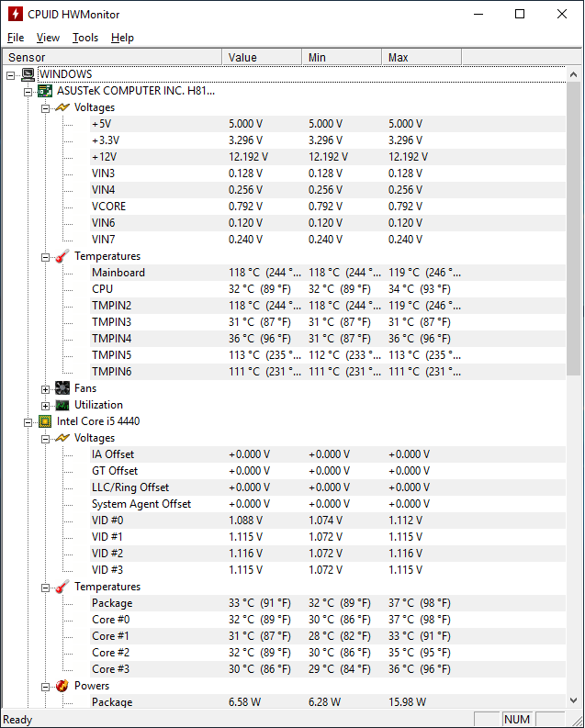Click the motherboard Voltages lightning icon
Image resolution: width=585 pixels, height=728 pixels.
click(x=62, y=107)
